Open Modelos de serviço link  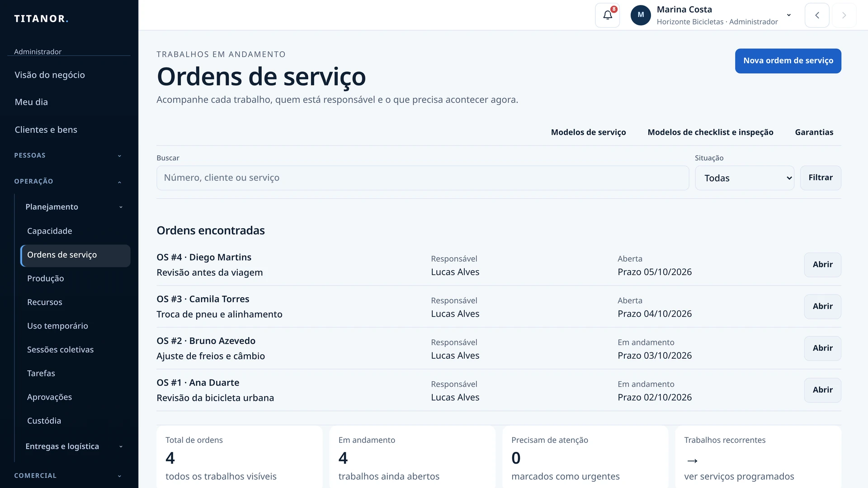588,132
